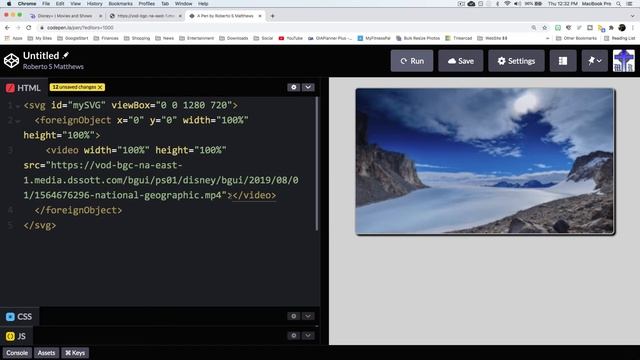Select the HTML editor tab
This screenshot has height=360, width=640.
pyautogui.click(x=23, y=88)
